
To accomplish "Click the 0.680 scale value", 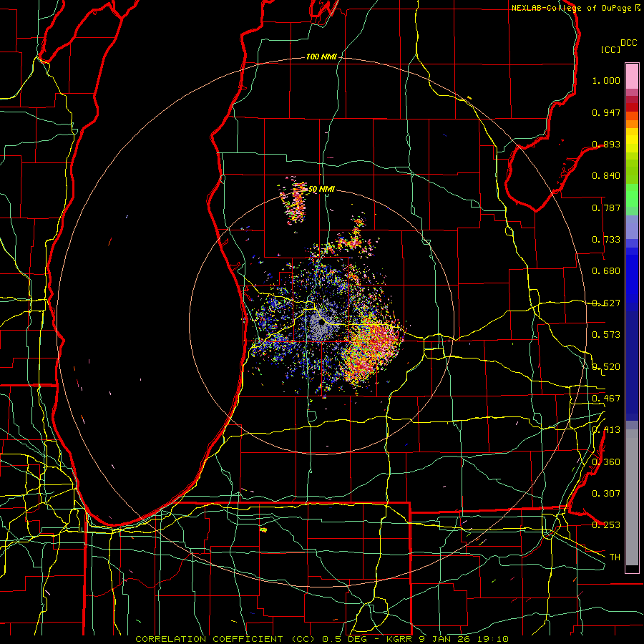I will pyautogui.click(x=606, y=271).
